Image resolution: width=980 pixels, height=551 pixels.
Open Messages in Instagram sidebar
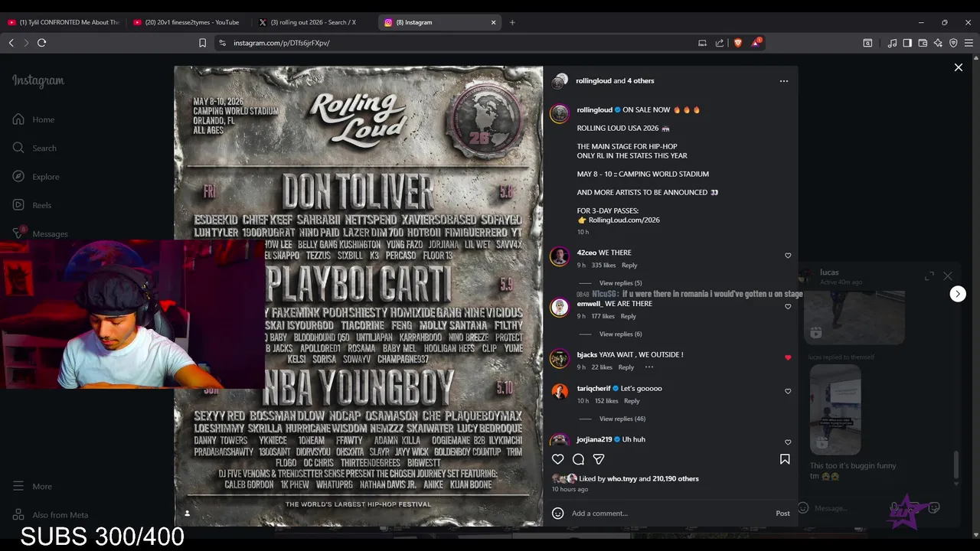coord(40,233)
